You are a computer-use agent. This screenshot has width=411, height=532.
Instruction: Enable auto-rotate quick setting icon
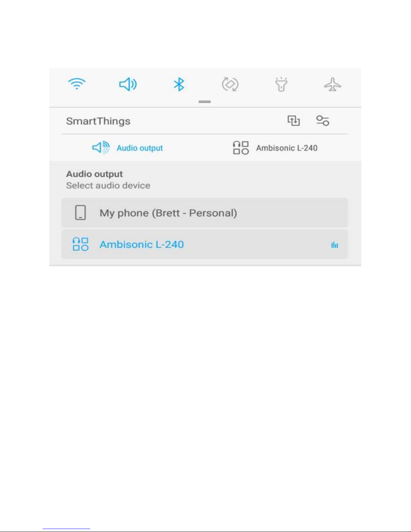[230, 84]
